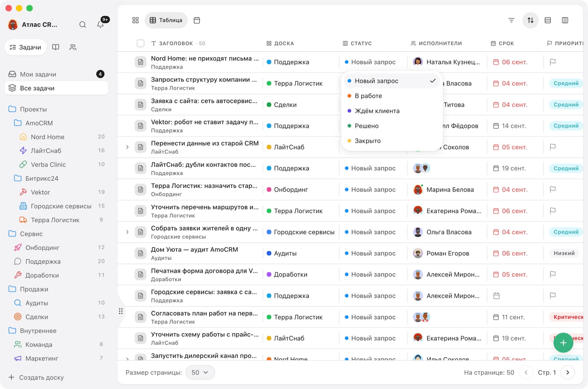This screenshot has width=588, height=389.
Task: Go to next page arrow
Action: tap(568, 373)
